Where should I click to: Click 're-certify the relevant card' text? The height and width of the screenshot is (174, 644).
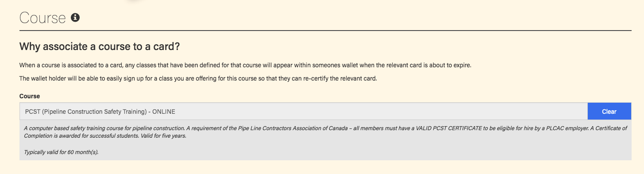[340, 79]
